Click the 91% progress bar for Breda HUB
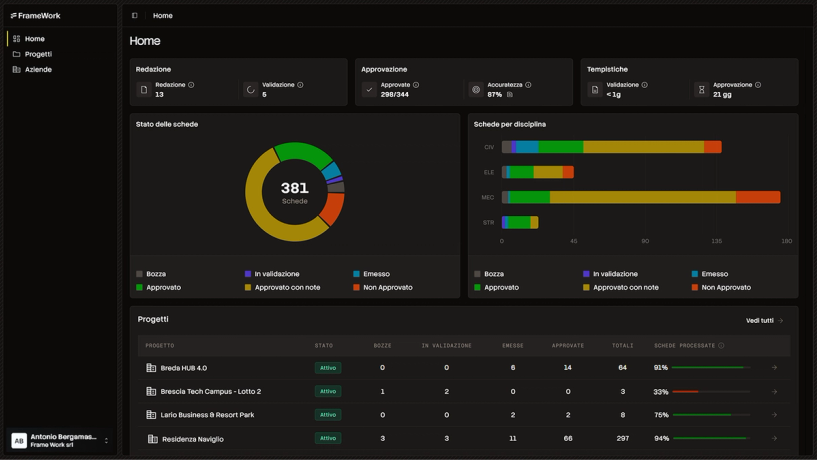Screen dimensions: 817x460 (711, 368)
